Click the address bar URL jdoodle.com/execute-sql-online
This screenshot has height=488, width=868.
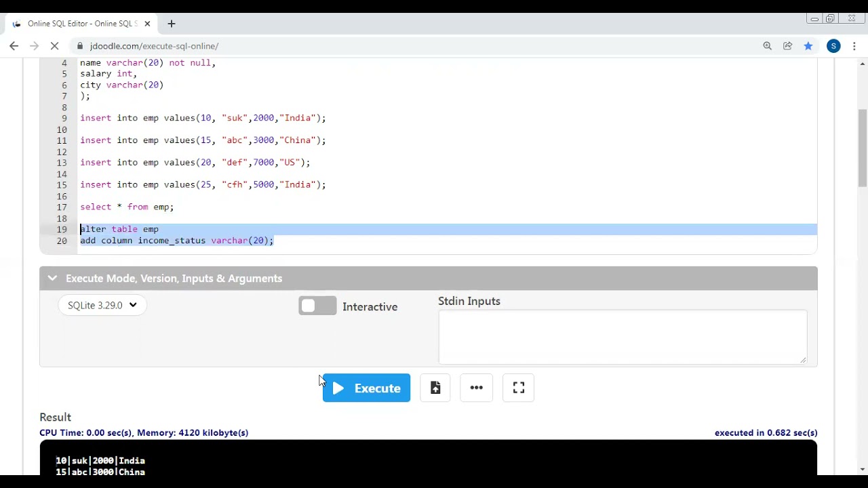(x=154, y=46)
